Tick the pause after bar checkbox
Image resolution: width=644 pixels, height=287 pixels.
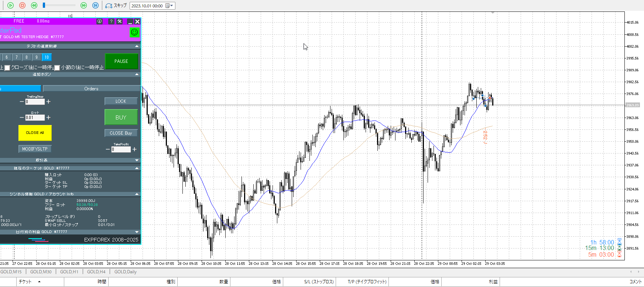point(57,68)
